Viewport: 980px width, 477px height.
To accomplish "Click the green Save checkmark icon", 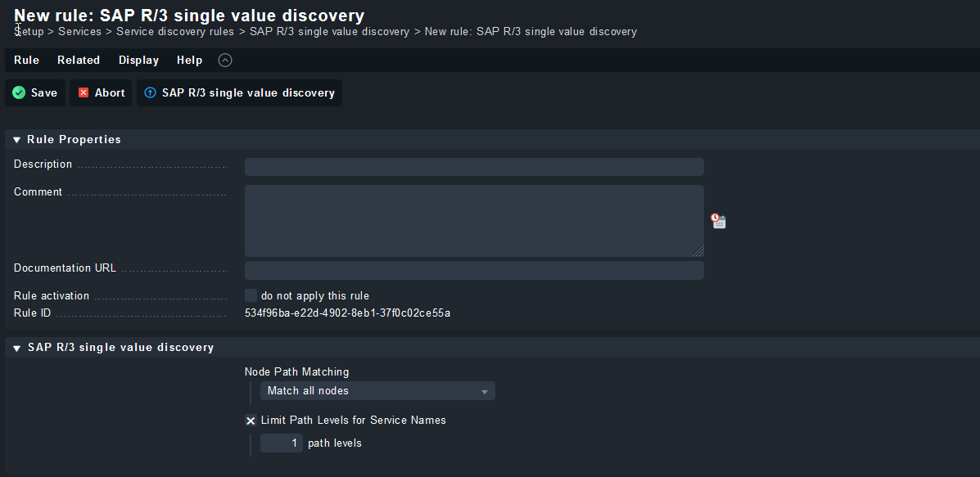I will point(19,93).
